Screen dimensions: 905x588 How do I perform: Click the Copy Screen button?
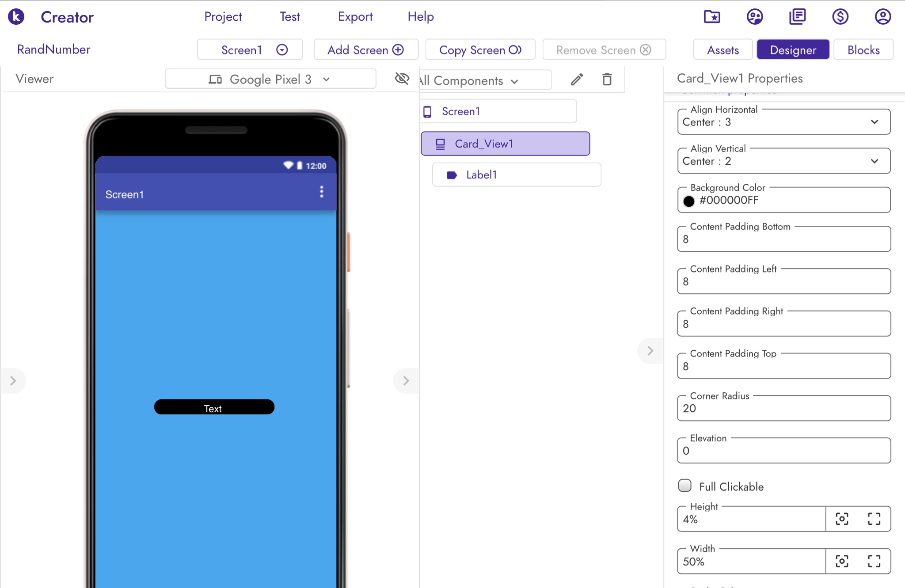coord(480,50)
